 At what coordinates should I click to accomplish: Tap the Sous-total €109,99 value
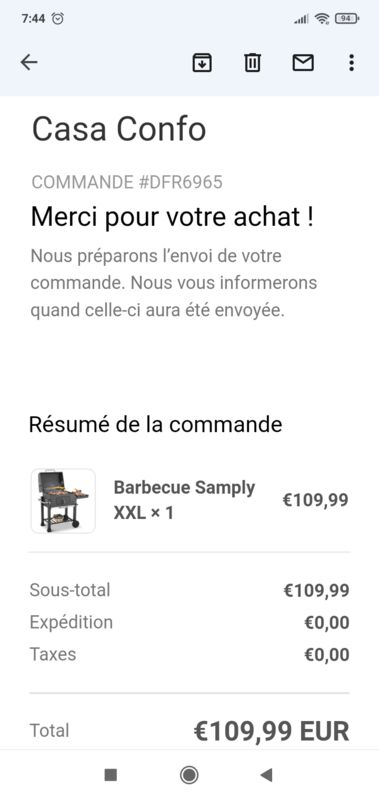316,591
